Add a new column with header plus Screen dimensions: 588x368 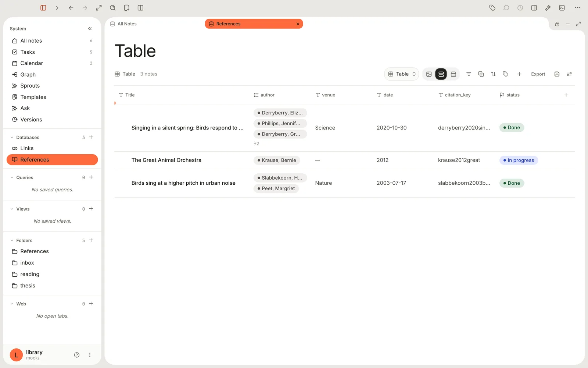[x=566, y=95]
